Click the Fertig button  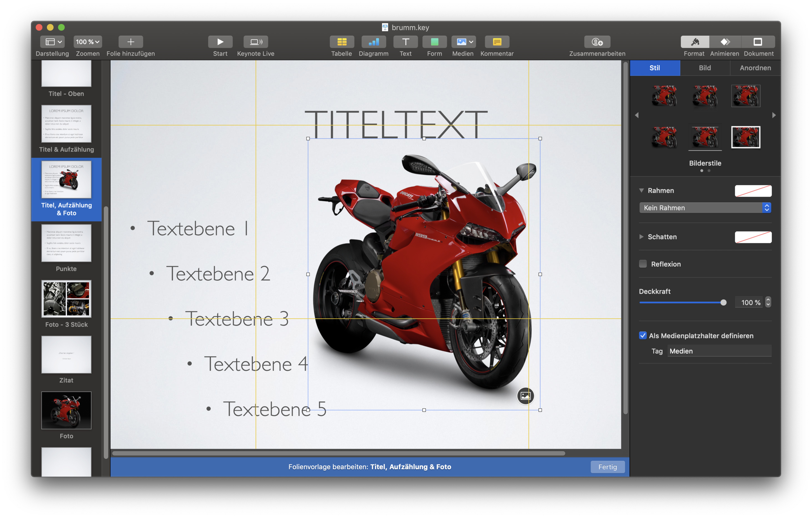[607, 467]
